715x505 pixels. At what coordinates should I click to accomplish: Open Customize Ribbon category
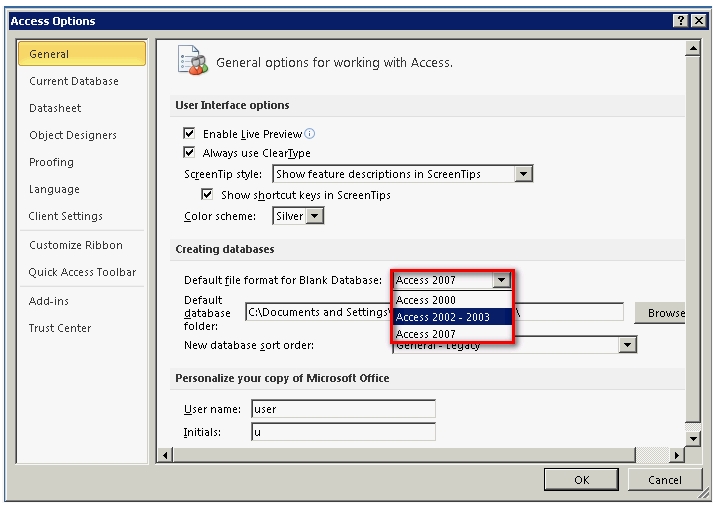pyautogui.click(x=82, y=245)
